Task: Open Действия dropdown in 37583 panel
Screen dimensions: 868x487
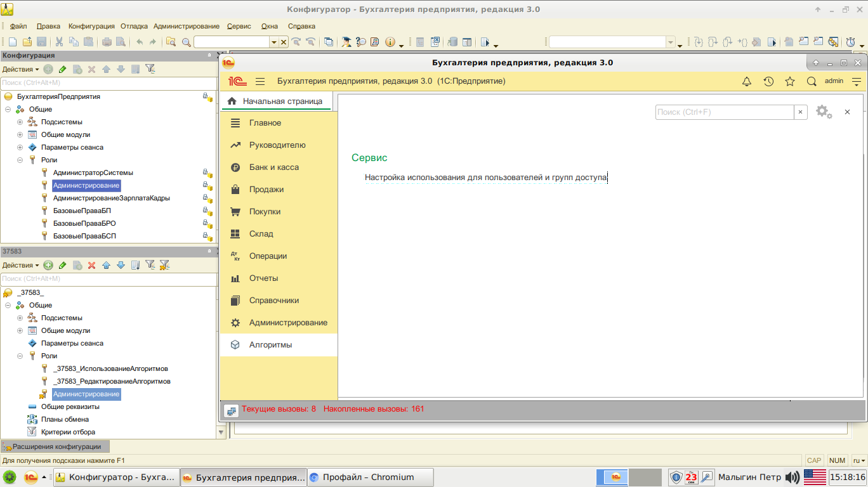Action: pos(20,265)
